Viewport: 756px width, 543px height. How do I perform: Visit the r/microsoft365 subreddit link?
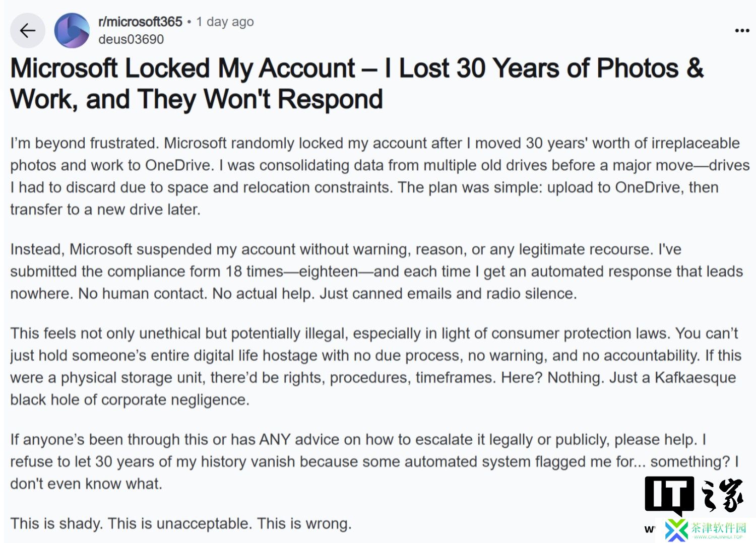point(140,22)
